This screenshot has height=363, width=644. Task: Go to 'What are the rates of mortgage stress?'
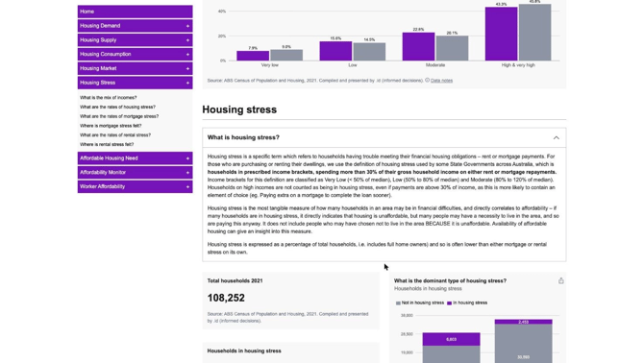pyautogui.click(x=119, y=116)
